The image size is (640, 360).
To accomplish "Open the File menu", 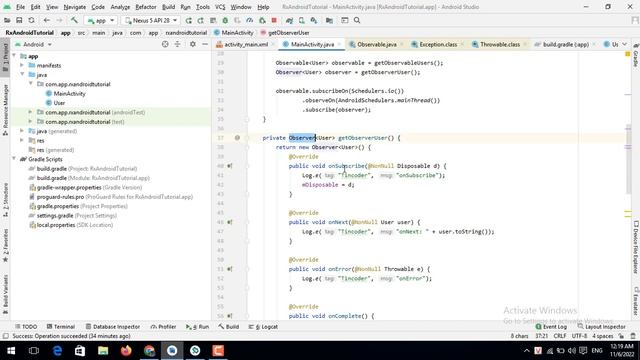I will tap(20, 7).
